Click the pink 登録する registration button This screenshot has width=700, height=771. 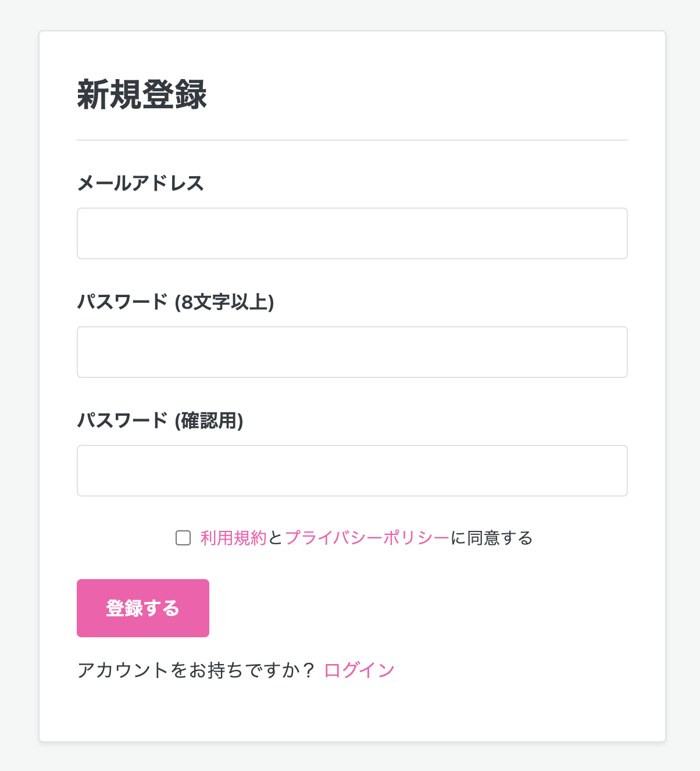point(142,608)
